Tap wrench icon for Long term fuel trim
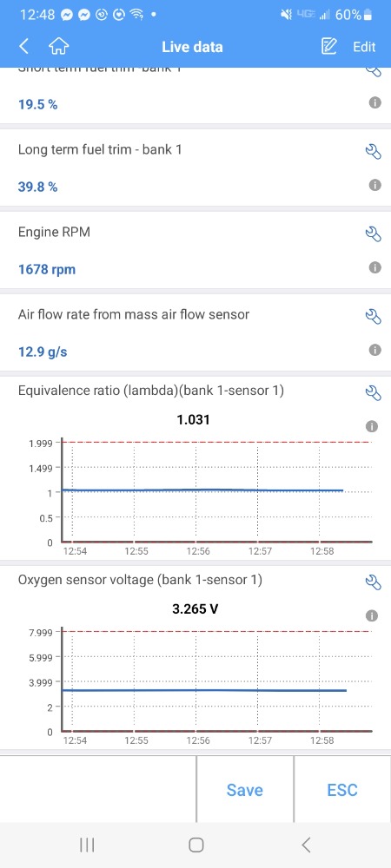This screenshot has height=868, width=391. click(x=374, y=150)
